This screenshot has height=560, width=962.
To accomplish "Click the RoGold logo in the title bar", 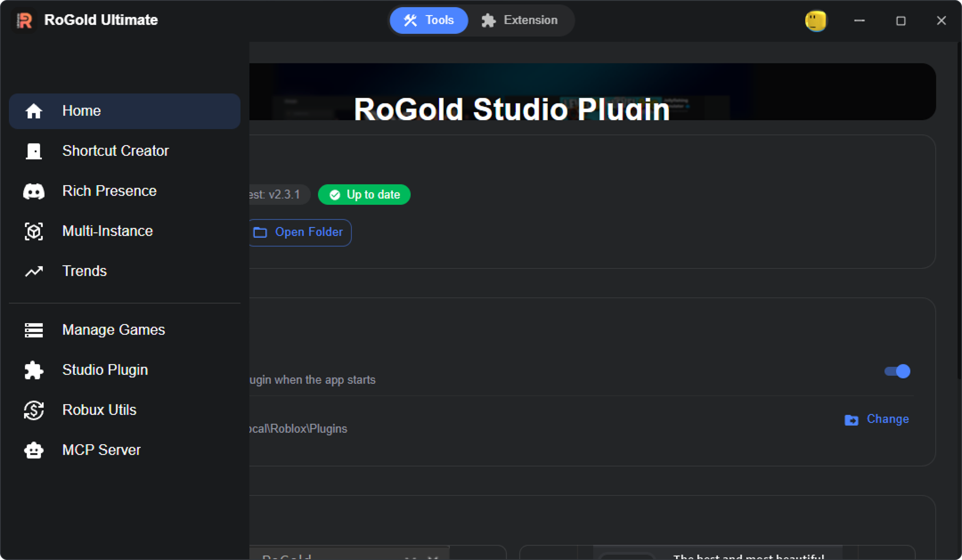I will pyautogui.click(x=24, y=20).
